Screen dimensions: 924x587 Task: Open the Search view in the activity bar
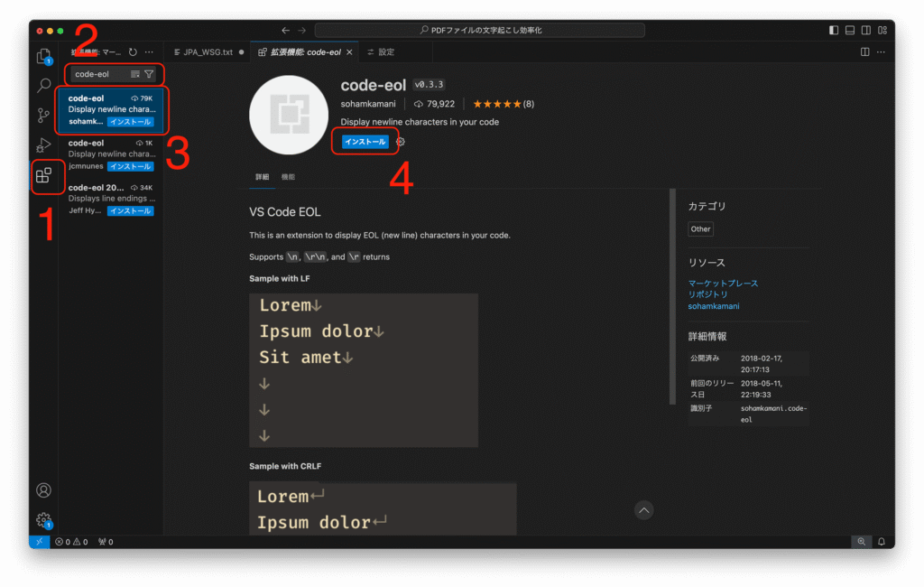pos(44,86)
